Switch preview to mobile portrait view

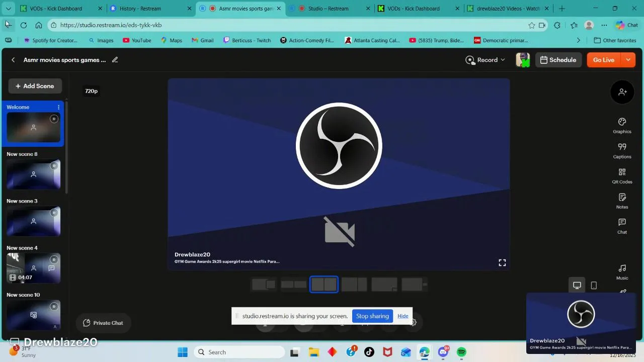click(594, 285)
